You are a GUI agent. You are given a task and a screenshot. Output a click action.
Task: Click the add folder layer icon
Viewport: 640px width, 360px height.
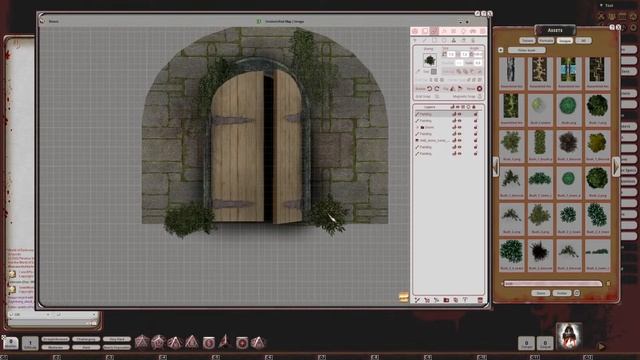(446, 300)
